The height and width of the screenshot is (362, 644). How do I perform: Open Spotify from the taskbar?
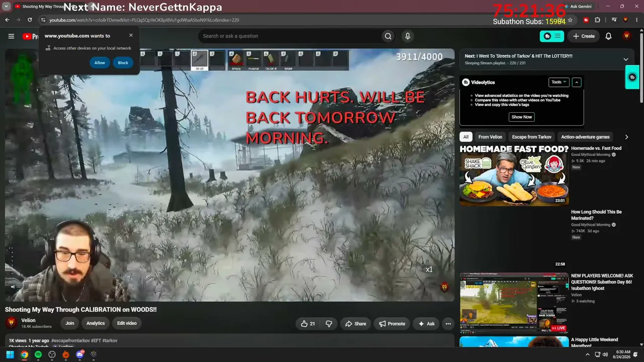38,354
